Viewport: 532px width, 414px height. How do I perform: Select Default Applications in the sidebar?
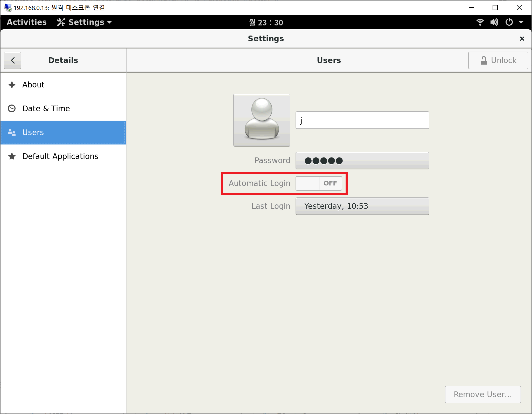coord(60,156)
